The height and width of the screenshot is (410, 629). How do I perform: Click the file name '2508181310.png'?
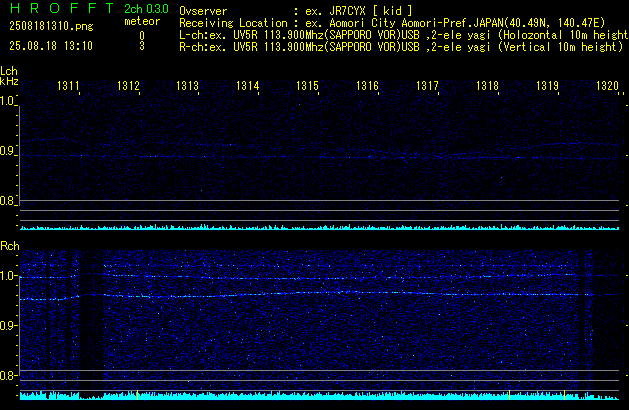pyautogui.click(x=51, y=26)
